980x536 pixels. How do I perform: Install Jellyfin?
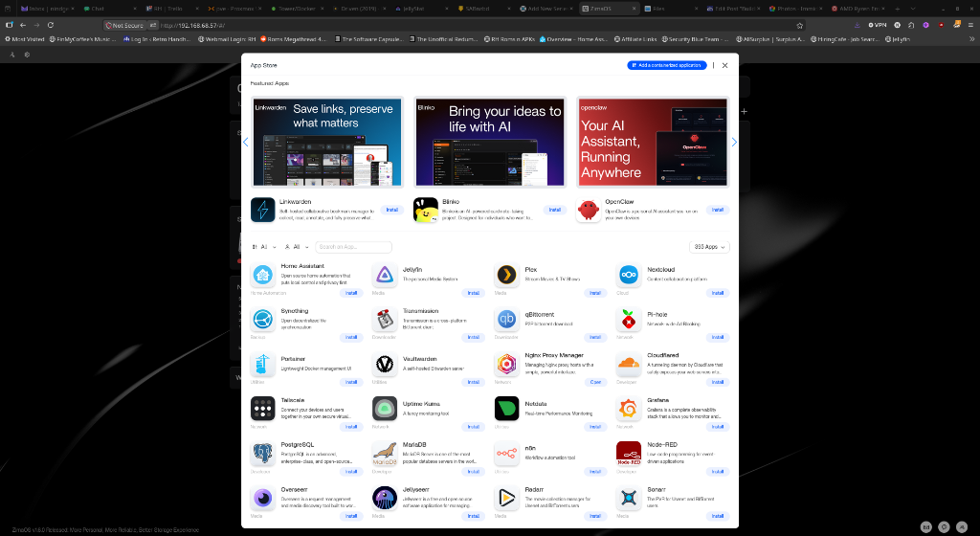[473, 293]
